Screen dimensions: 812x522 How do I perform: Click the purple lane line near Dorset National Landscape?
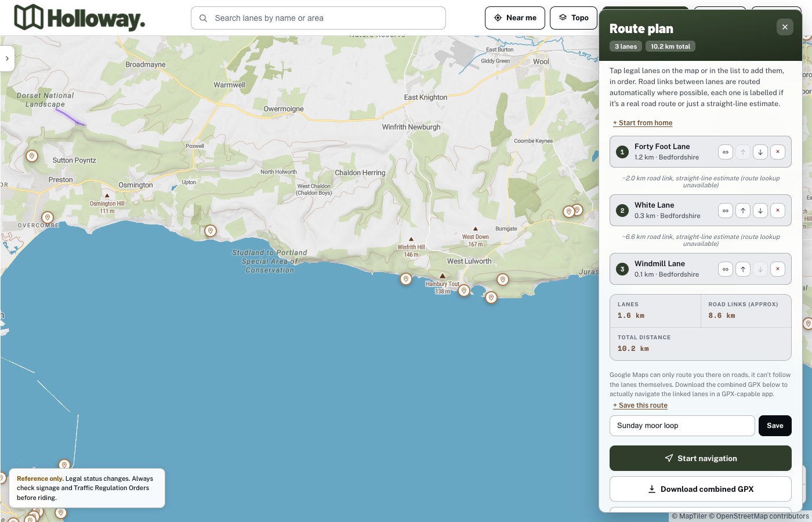(x=70, y=117)
